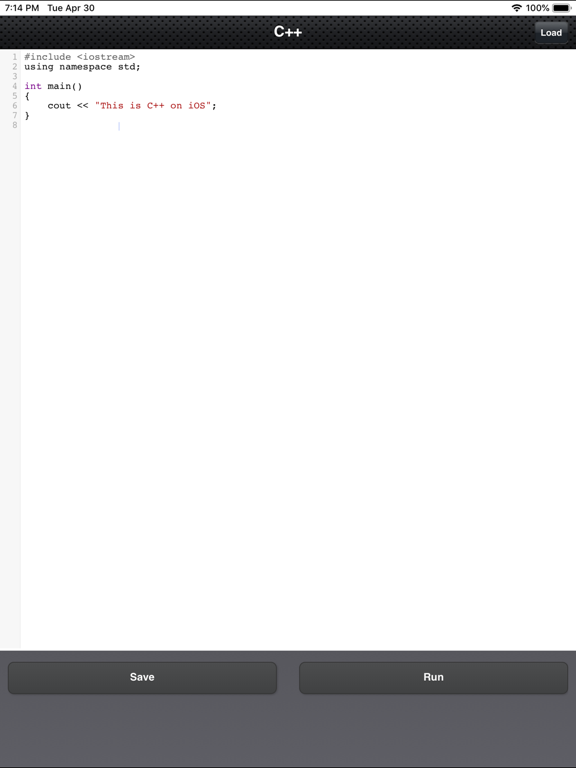Screen dimensions: 576x768
Task: Click the Tue Apr 30 date
Action: point(71,8)
